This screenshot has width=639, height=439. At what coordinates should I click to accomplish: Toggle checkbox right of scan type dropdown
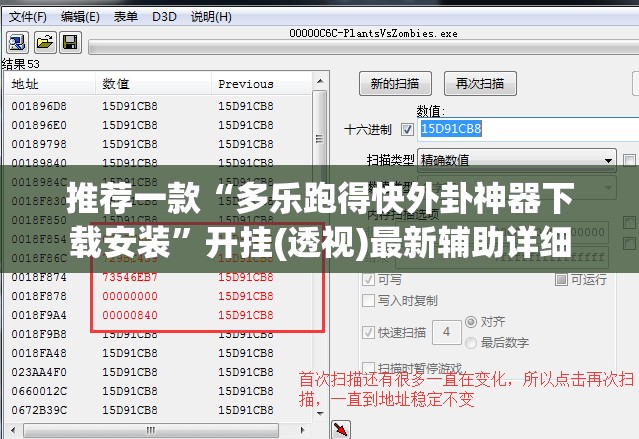[x=629, y=160]
